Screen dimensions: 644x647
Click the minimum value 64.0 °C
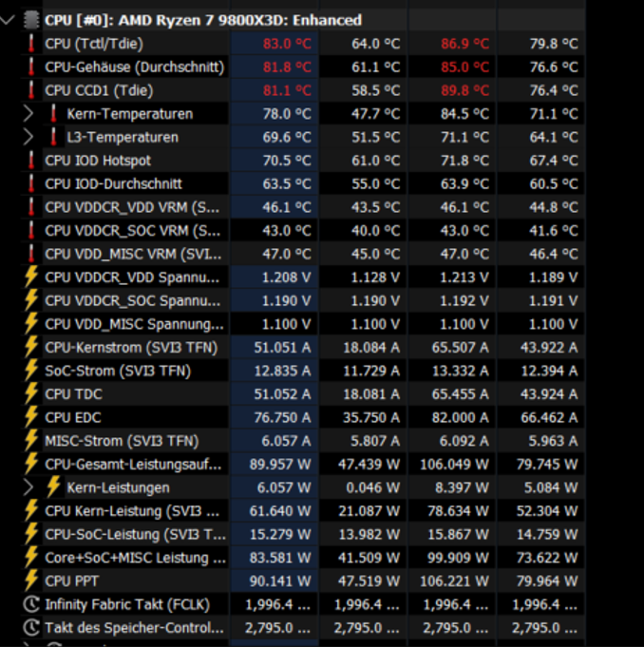pyautogui.click(x=375, y=44)
